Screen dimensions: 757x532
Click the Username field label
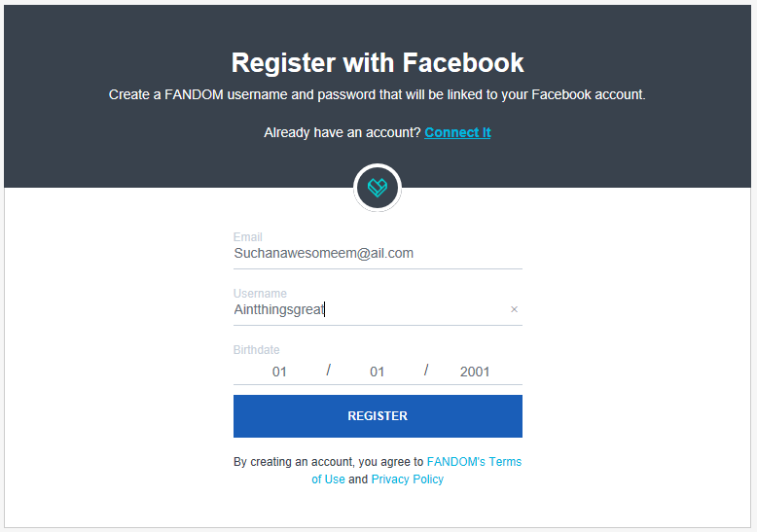coord(260,294)
